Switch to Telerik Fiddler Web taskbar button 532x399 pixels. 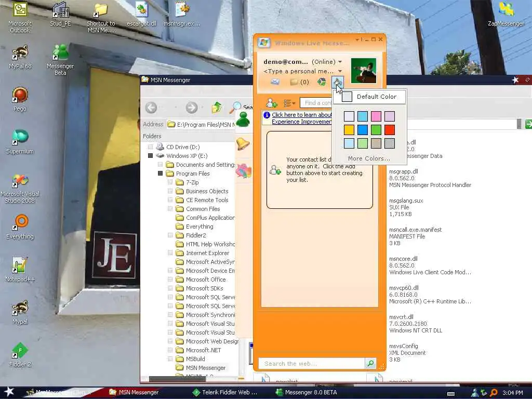[224, 392]
